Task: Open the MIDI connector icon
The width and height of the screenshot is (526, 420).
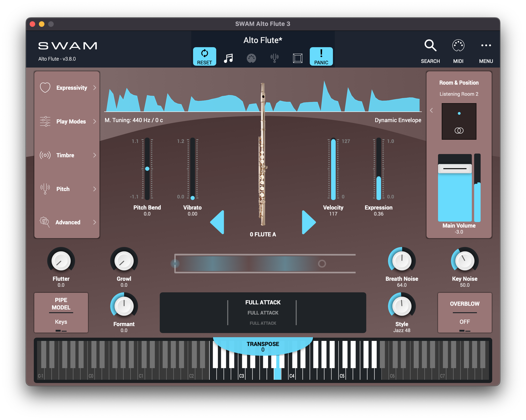Action: [458, 46]
